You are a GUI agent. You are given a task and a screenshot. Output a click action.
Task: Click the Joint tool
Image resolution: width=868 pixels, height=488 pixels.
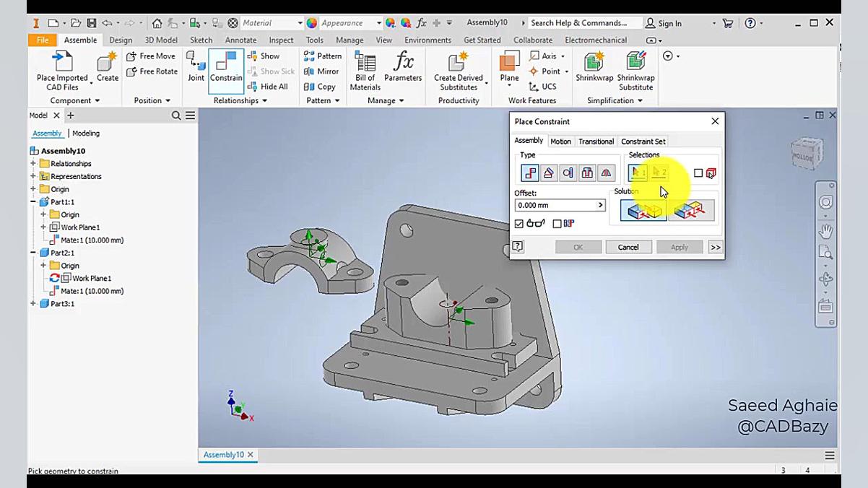[196, 66]
